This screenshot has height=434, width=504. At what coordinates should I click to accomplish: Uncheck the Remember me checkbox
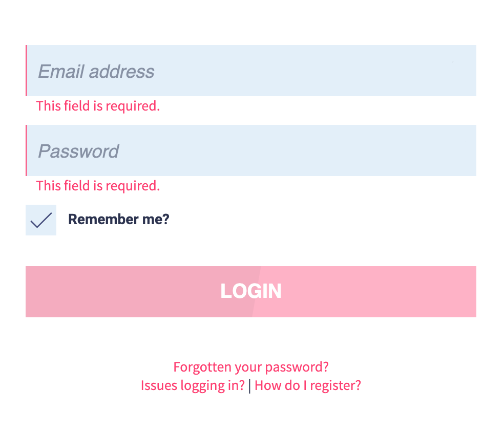point(41,220)
